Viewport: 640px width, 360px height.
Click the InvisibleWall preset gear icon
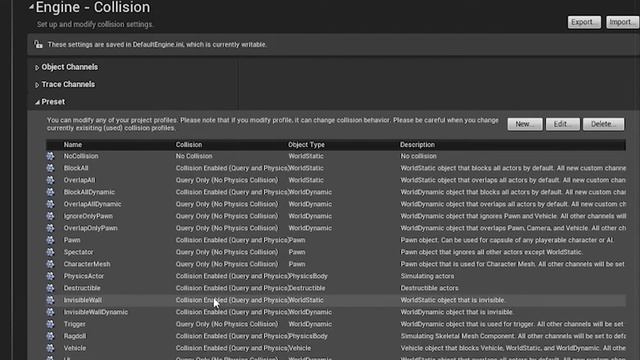pos(50,300)
